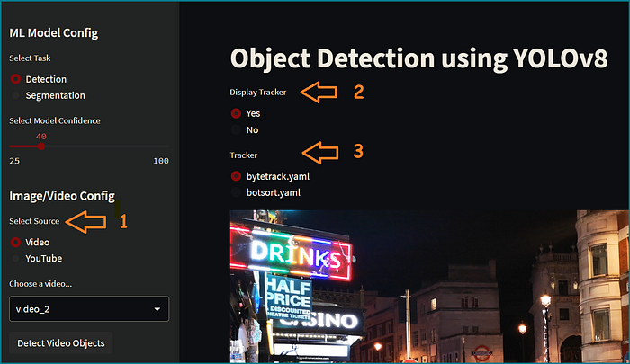Viewport: 630px width, 364px height.
Task: Click the Detect Video Objects button
Action: pos(60,343)
